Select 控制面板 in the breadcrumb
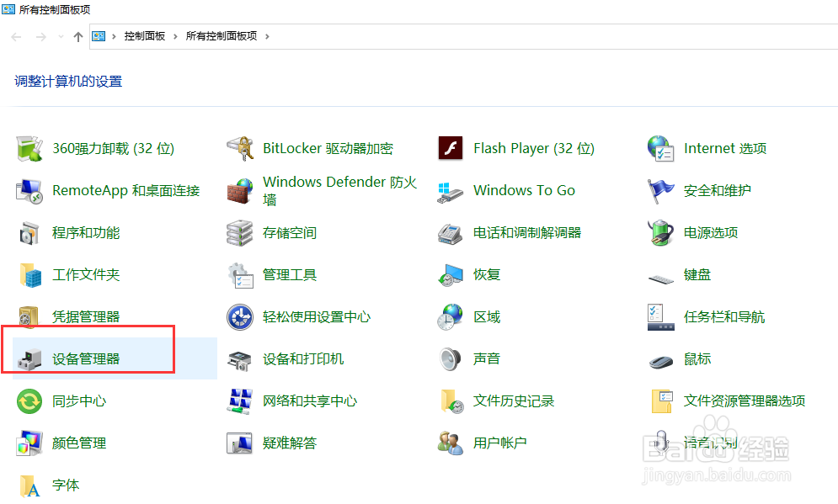Viewport: 838px width, 504px height. point(144,36)
